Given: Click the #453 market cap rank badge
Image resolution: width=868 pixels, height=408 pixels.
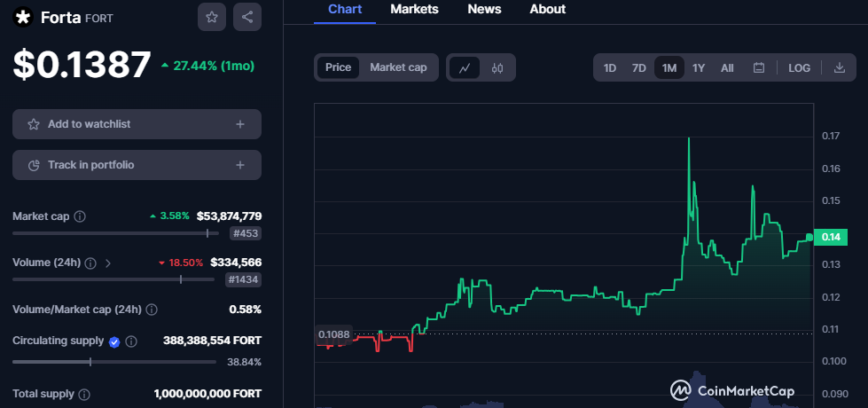Looking at the screenshot, I should 246,233.
